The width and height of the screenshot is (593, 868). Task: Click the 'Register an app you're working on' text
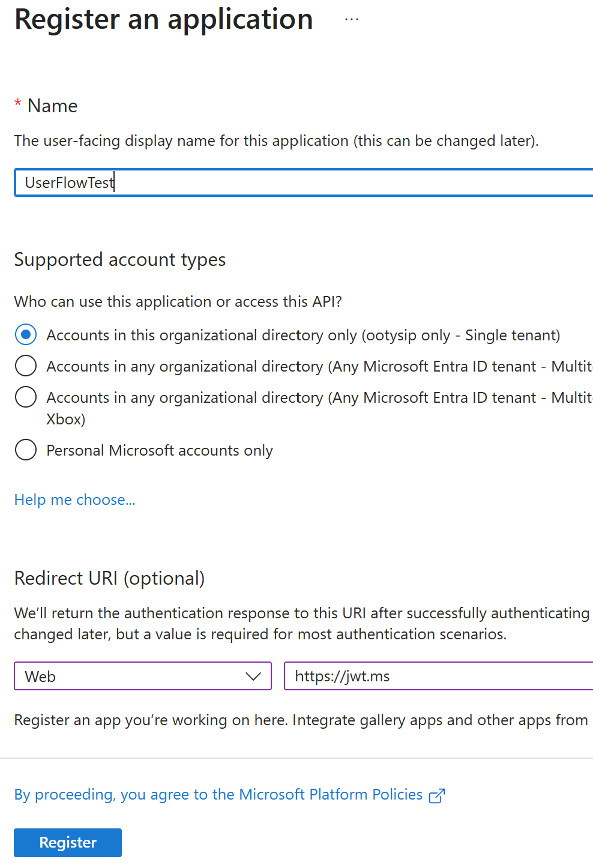click(301, 720)
